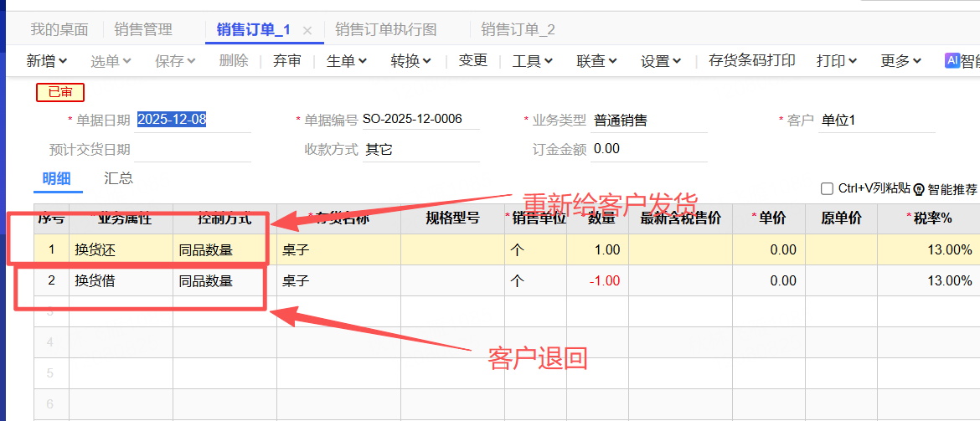Click the 智能推荐 lightbulb icon
Screen dimensions: 980x421
[918, 189]
